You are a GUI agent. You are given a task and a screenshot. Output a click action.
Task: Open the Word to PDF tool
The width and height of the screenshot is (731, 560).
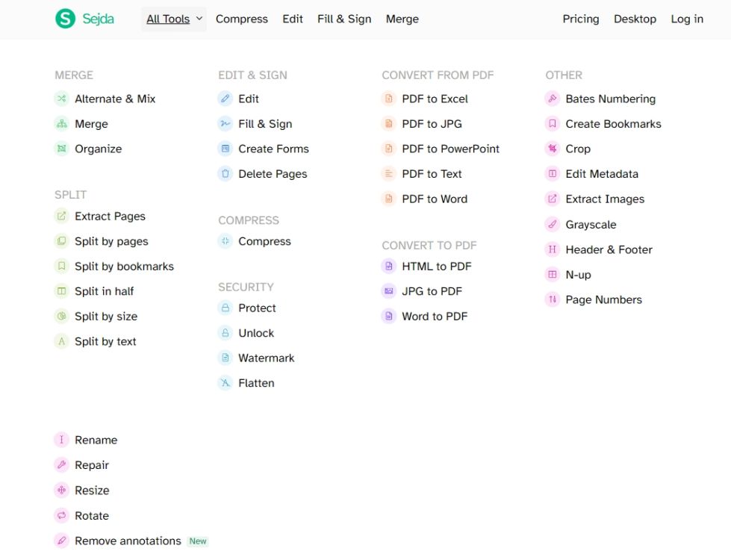point(425,316)
